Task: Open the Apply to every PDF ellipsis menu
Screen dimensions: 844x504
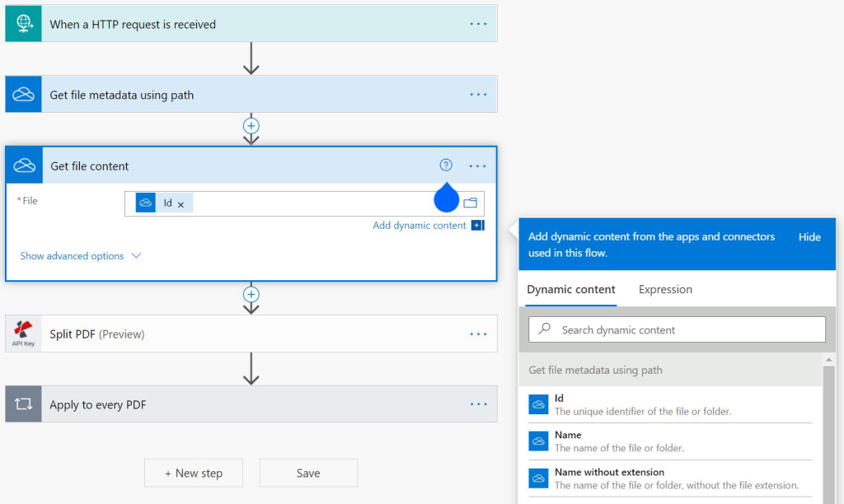Action: click(x=478, y=404)
